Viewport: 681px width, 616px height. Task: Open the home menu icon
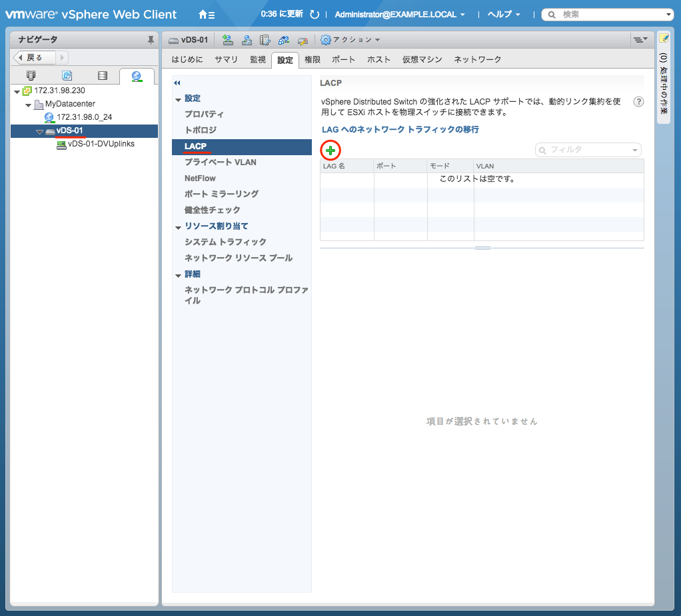(207, 15)
